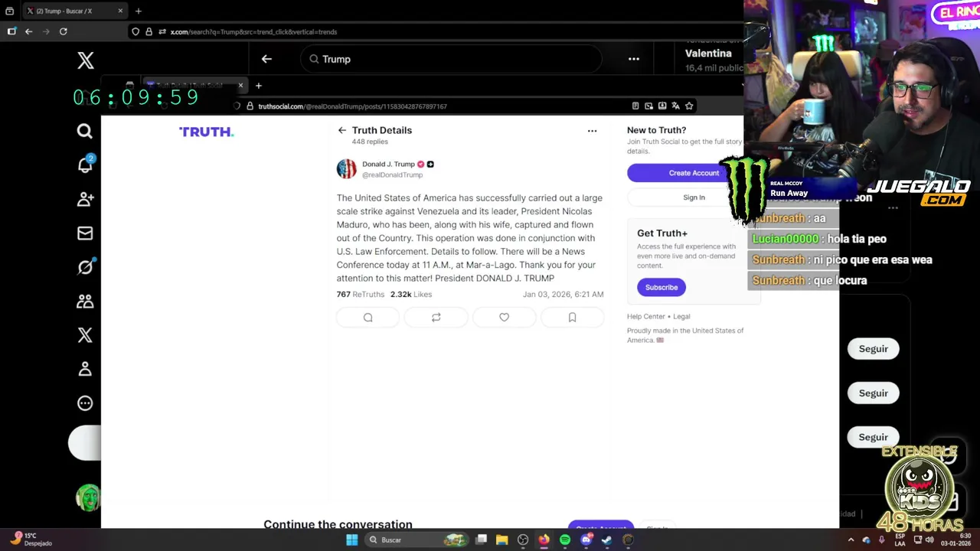Open messages envelope icon
The width and height of the screenshot is (980, 551).
[x=85, y=233]
